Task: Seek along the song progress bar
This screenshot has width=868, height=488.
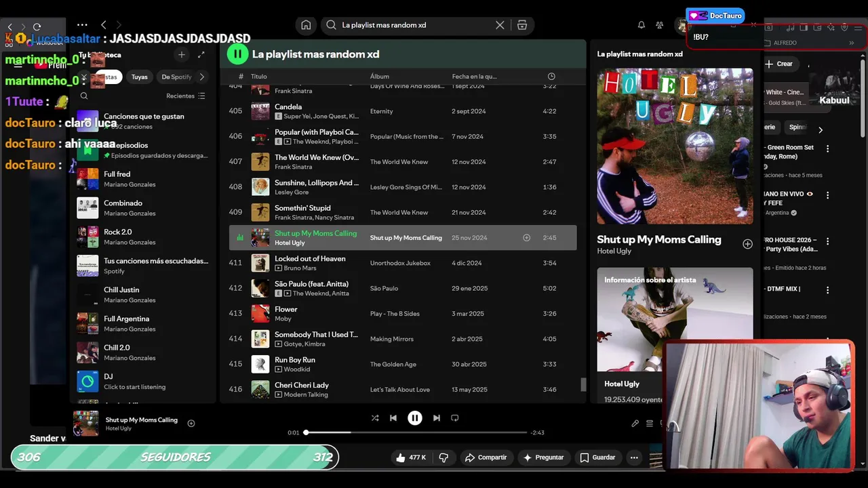Action: 416,432
